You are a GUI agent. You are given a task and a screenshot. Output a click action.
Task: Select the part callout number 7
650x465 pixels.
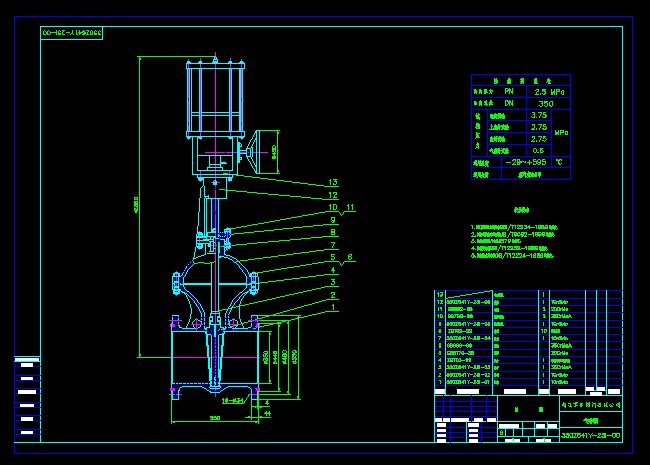point(334,245)
